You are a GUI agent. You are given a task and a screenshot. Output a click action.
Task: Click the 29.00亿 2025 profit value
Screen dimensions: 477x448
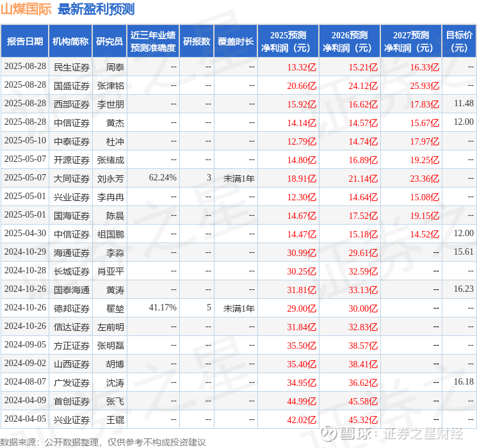[x=302, y=308]
